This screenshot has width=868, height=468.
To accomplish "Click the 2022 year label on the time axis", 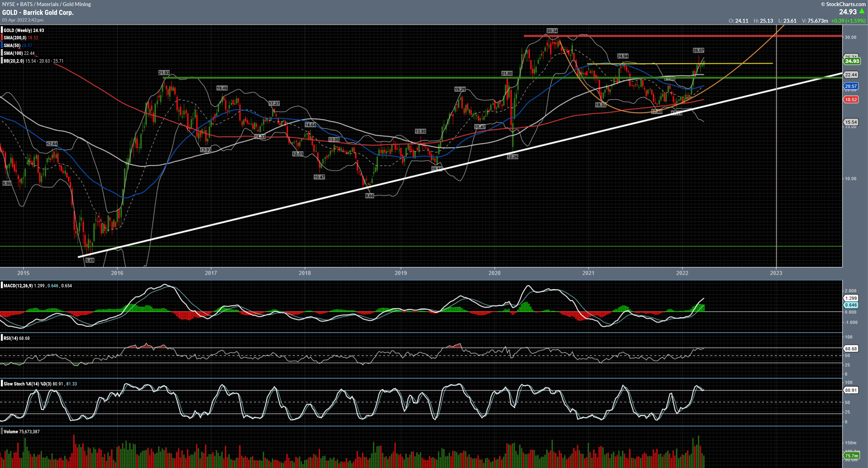I will 682,273.
